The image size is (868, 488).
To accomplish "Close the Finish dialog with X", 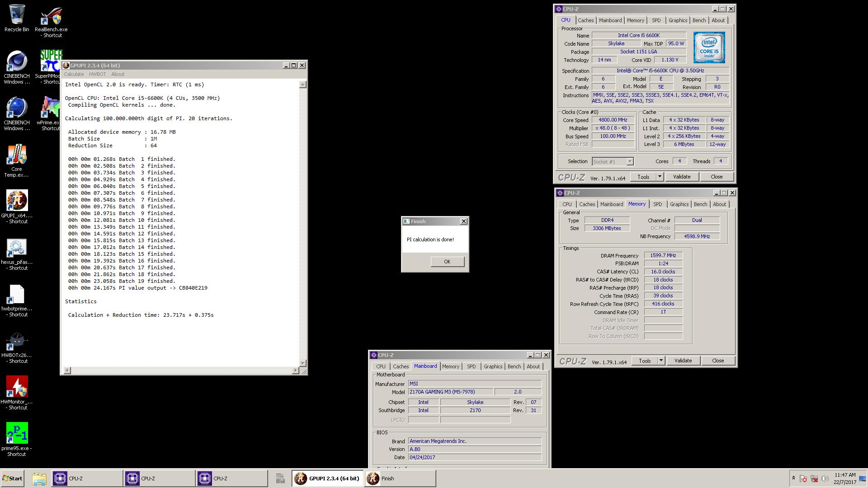I will (x=463, y=221).
